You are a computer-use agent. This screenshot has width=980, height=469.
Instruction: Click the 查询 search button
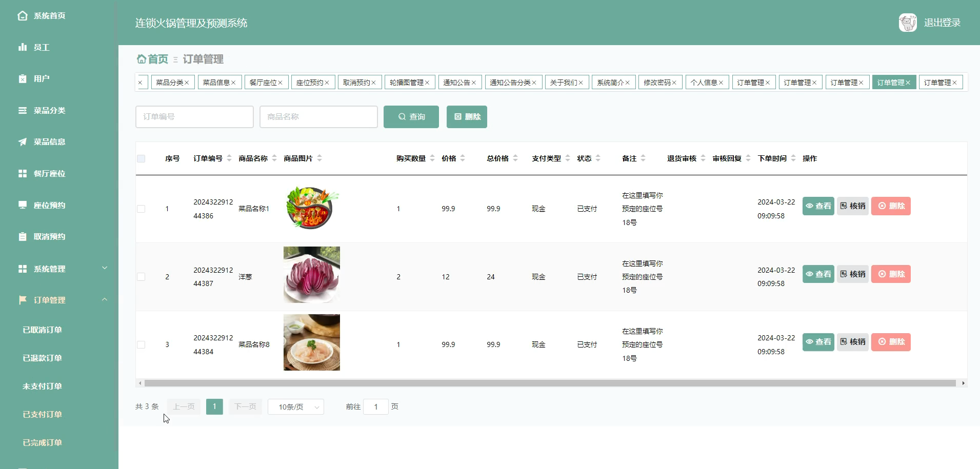coord(411,117)
